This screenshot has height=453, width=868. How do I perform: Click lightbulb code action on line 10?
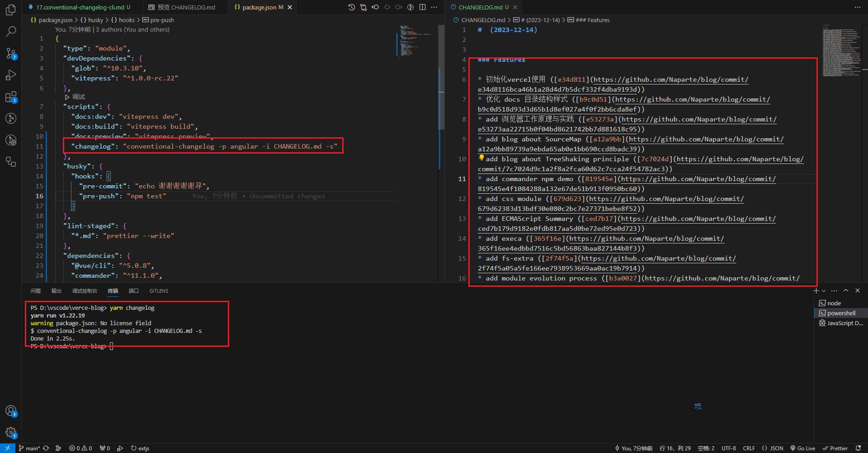(x=481, y=158)
